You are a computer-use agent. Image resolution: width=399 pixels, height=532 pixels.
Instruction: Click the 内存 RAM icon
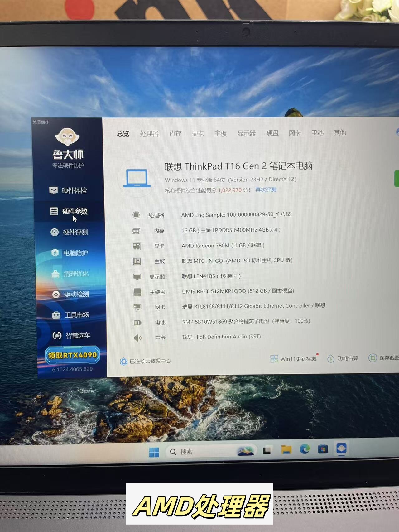coord(136,231)
